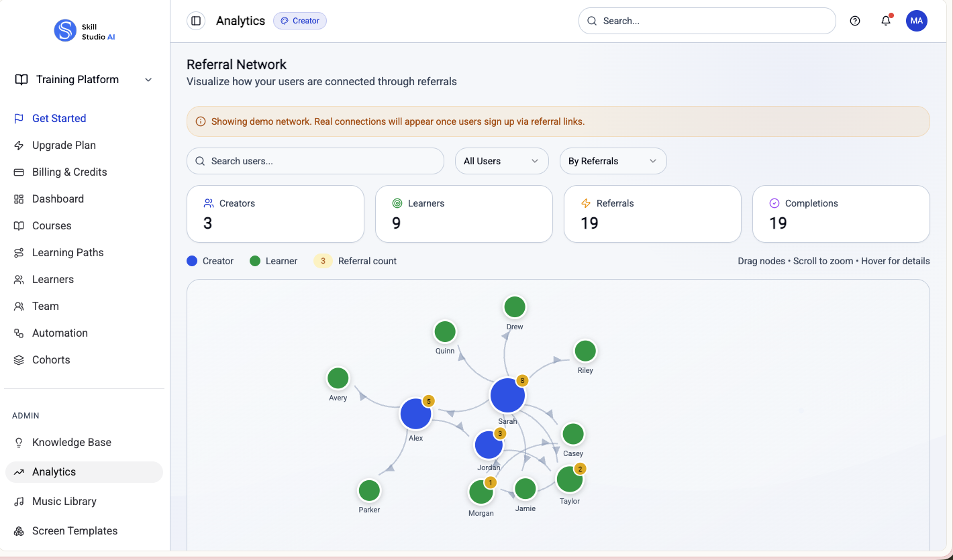This screenshot has height=560, width=953.
Task: Select Sarah's blue creator node
Action: (x=507, y=396)
